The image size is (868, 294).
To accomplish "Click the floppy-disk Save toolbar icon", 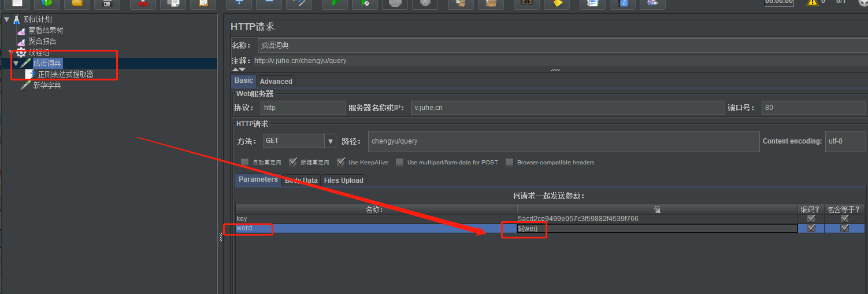I will coord(107,3).
